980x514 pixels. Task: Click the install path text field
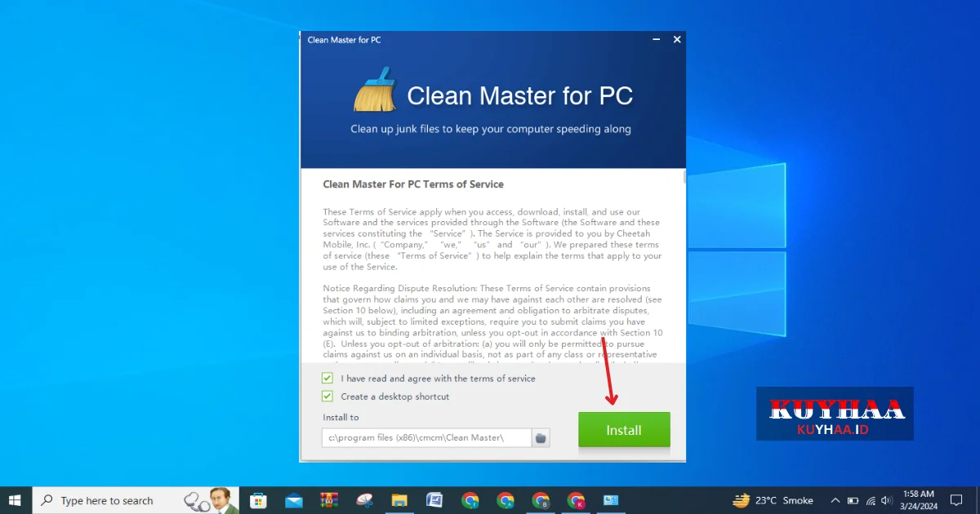pyautogui.click(x=426, y=438)
